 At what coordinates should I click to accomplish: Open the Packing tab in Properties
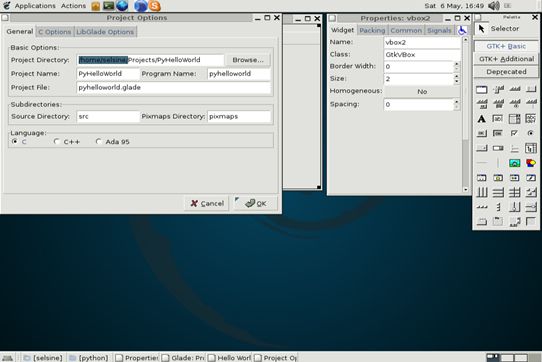pyautogui.click(x=372, y=30)
